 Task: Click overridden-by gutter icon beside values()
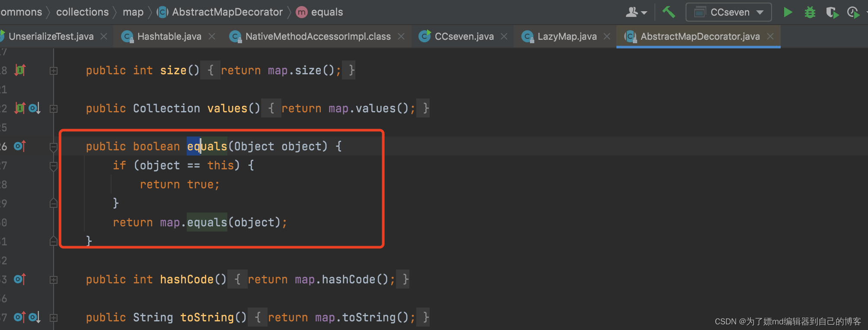point(35,108)
